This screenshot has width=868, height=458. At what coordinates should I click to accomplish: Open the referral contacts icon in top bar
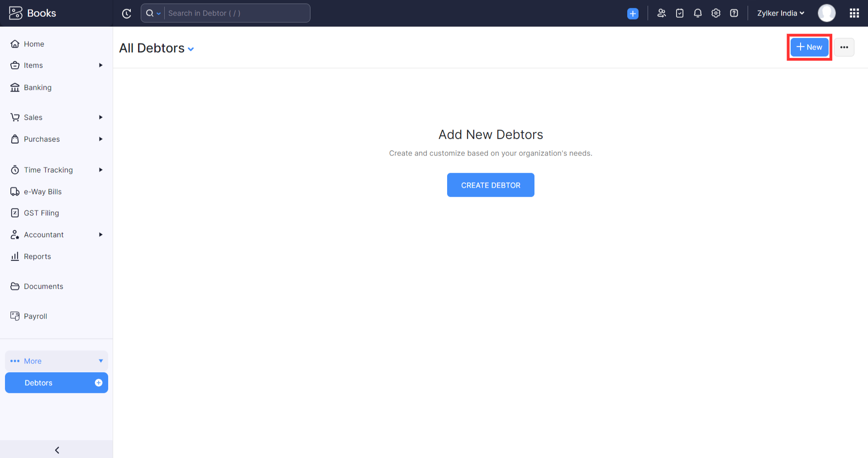tap(661, 13)
